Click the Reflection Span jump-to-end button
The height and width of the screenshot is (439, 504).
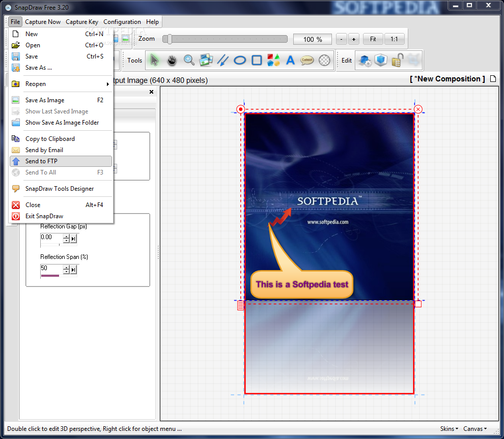tap(74, 270)
